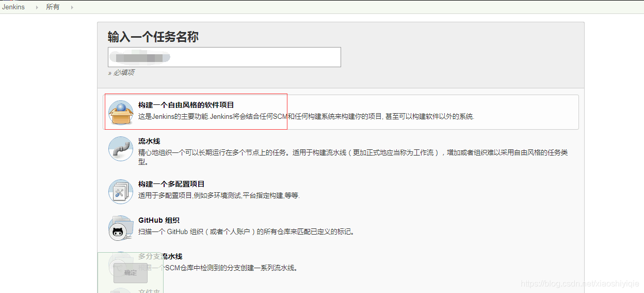The height and width of the screenshot is (293, 644).
Task: Expand the dropdown arrow after Jenkins breadcrumb
Action: [37, 7]
